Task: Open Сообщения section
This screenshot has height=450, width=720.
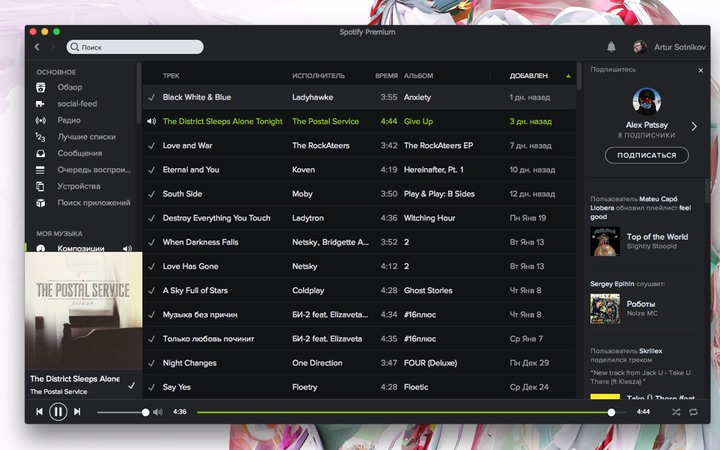Action: coord(80,153)
